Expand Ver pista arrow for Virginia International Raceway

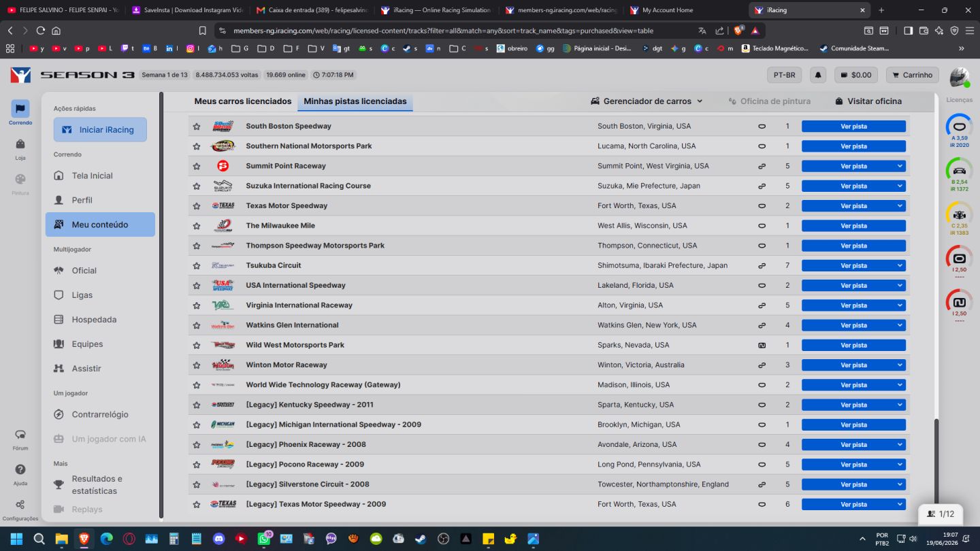pos(900,305)
